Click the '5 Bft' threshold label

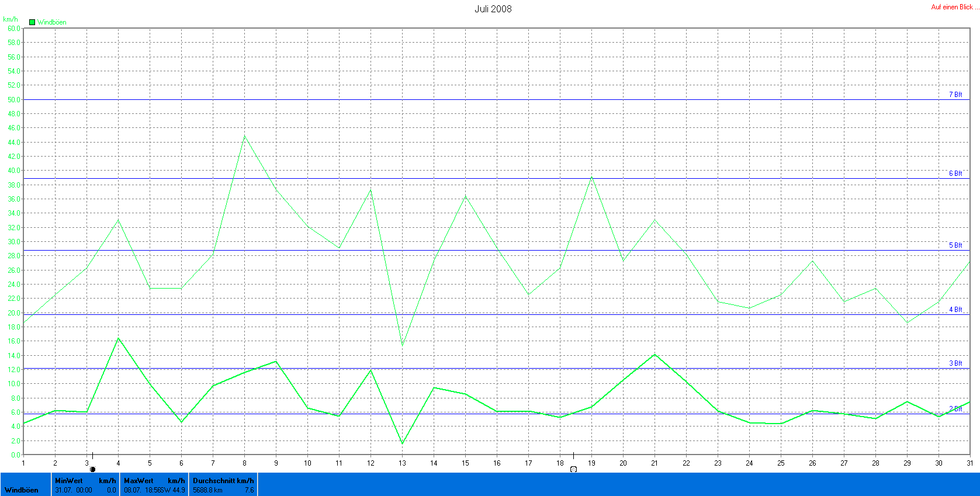(x=955, y=245)
